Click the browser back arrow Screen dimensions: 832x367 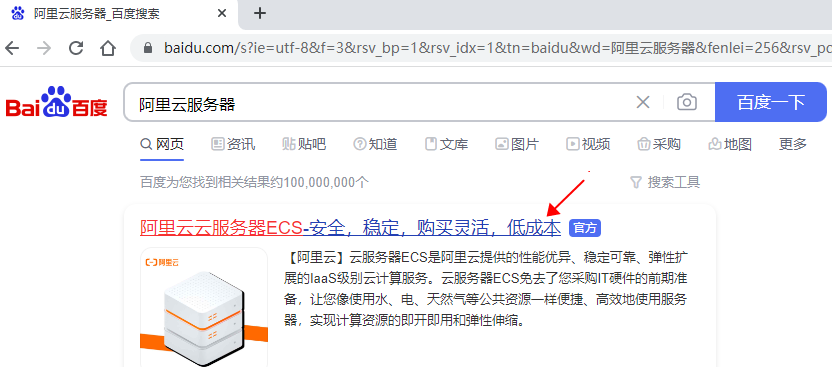(x=12, y=49)
